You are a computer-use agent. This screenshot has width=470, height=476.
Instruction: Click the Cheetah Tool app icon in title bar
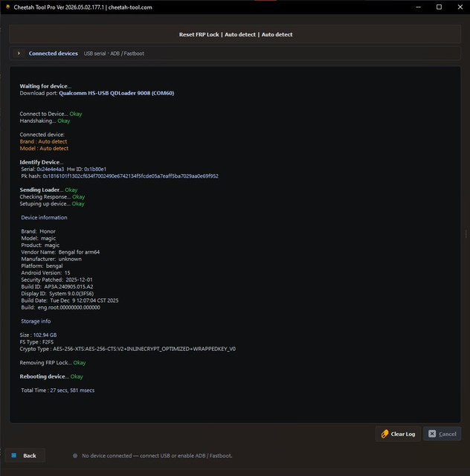click(7, 7)
